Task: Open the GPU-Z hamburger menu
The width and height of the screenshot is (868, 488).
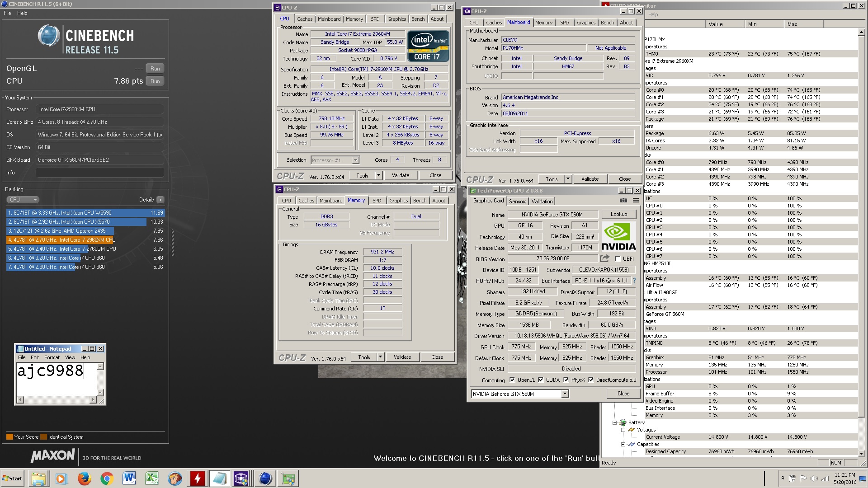Action: (x=636, y=201)
